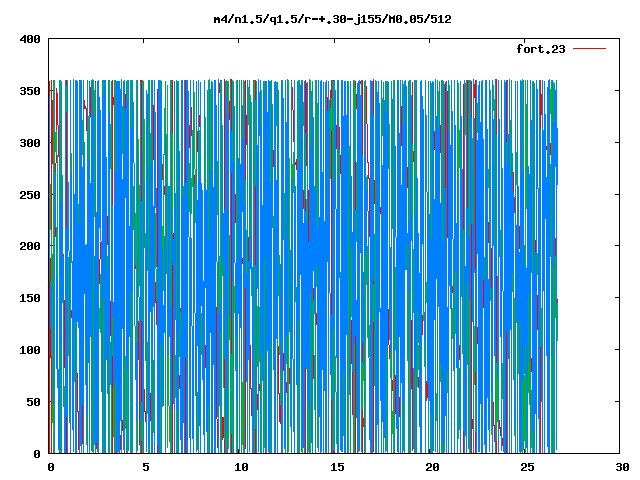Viewport: 640px width, 480px height.
Task: Click the y-axis label '400'
Action: pyautogui.click(x=30, y=39)
